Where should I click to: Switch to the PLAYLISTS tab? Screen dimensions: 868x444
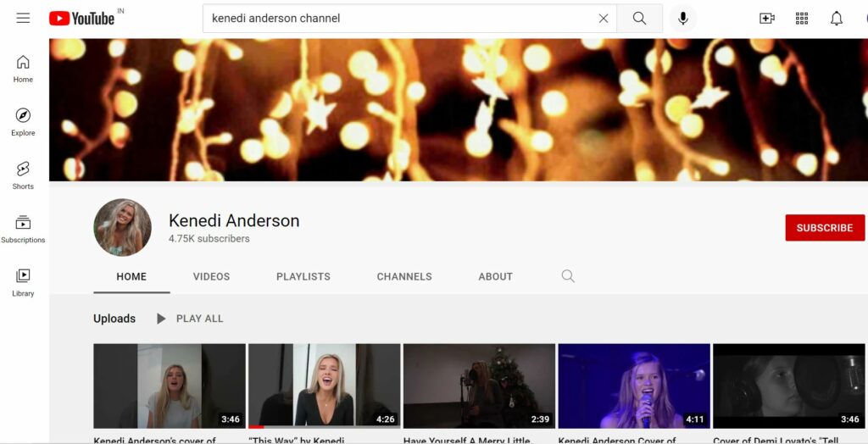coord(303,276)
